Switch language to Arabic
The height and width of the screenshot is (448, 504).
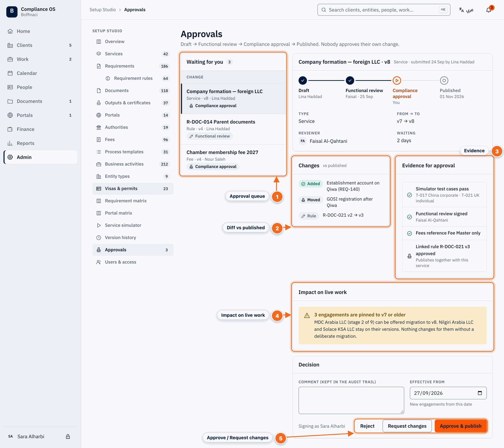coord(466,10)
